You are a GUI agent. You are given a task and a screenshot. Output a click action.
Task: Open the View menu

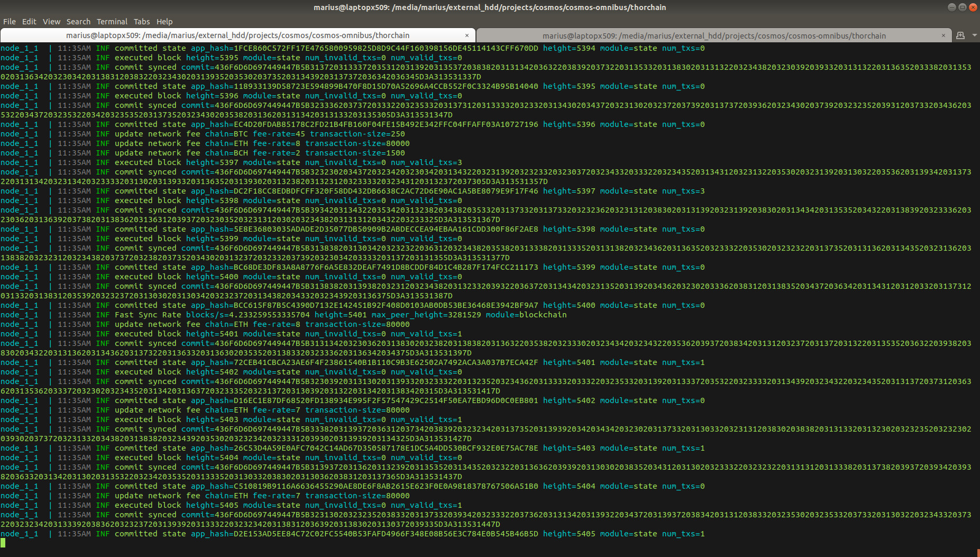51,22
